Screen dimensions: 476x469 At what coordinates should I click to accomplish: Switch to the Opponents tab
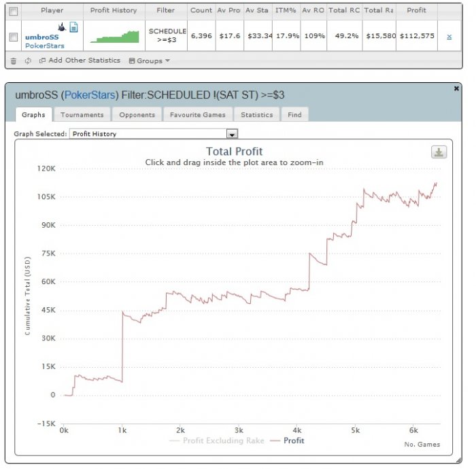pos(137,115)
